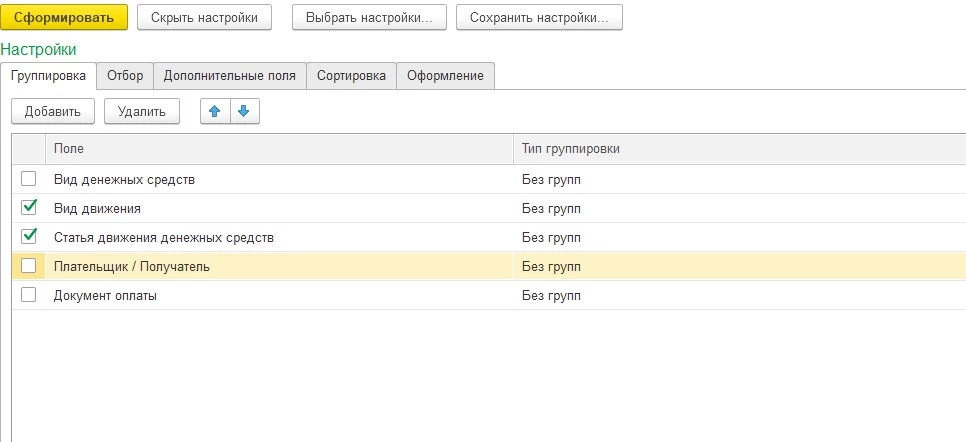Tick the Плательщик / Получатель checkbox
The width and height of the screenshot is (966, 442).
[x=28, y=266]
